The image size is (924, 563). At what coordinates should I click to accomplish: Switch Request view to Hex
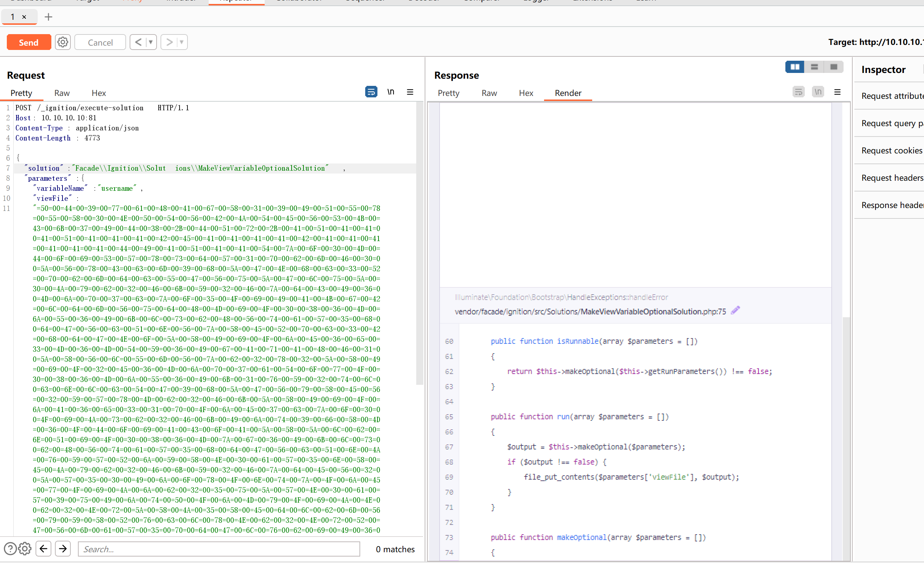[x=99, y=93]
